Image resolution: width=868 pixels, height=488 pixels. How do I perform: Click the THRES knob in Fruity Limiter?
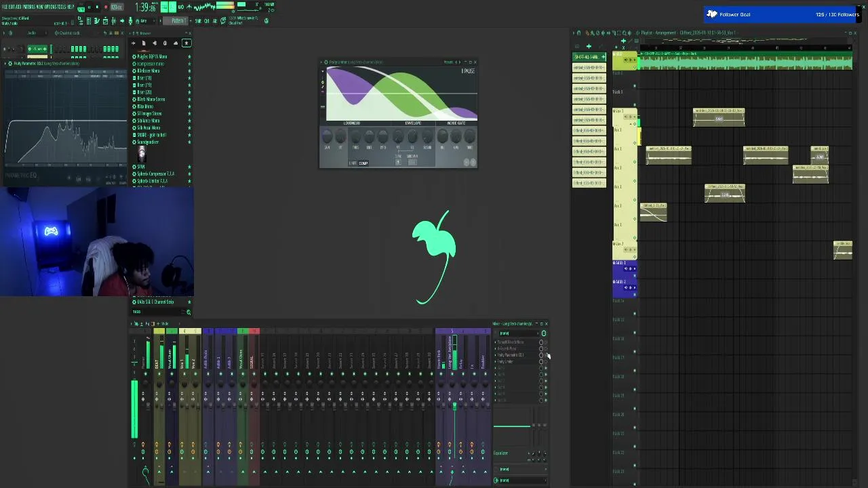click(x=355, y=138)
